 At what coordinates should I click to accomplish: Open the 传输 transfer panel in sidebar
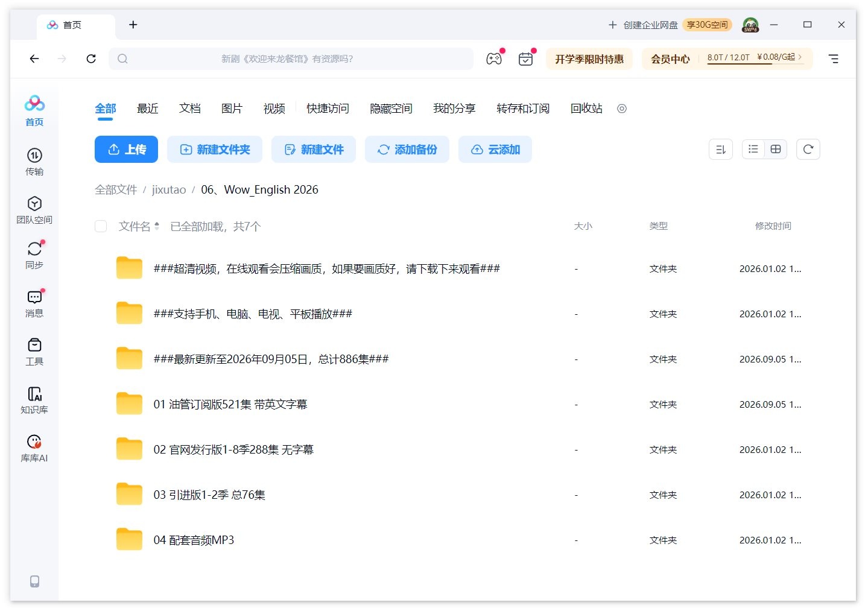click(34, 162)
